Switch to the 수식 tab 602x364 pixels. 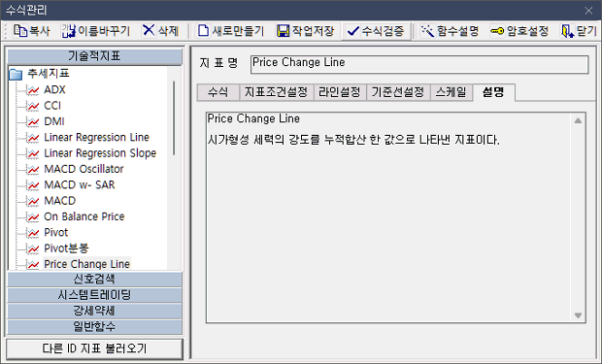(218, 92)
